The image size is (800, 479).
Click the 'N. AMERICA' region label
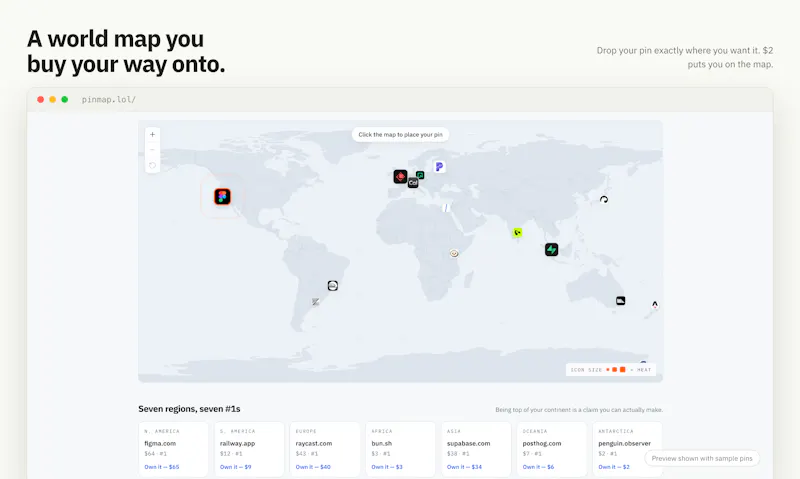coord(162,431)
